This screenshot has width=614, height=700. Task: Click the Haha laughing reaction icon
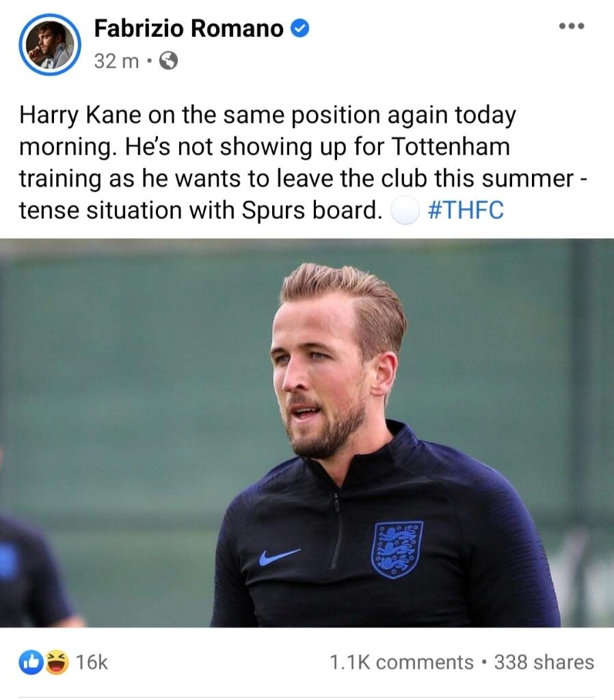click(57, 662)
